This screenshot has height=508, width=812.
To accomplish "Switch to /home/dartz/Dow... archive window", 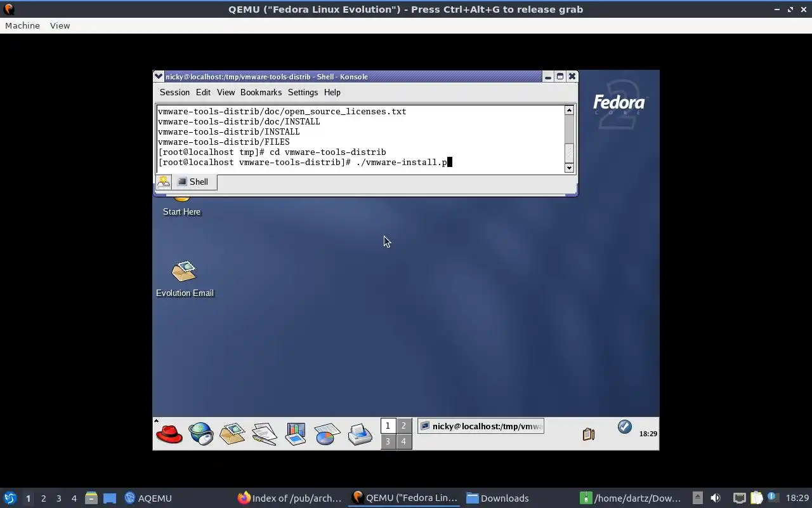I will click(632, 498).
